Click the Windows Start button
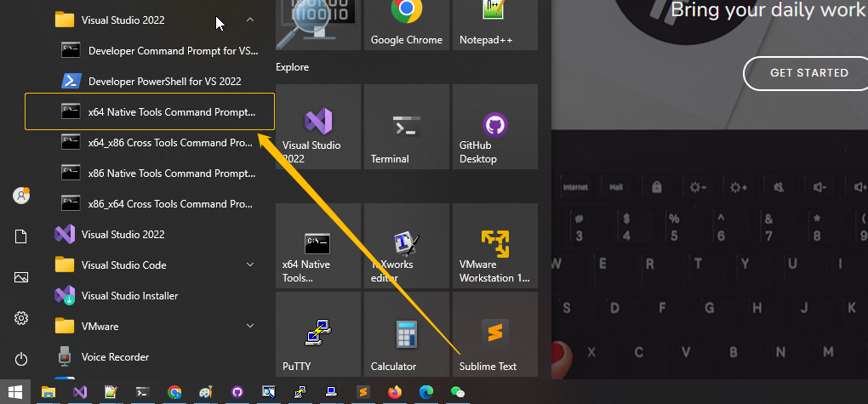The image size is (868, 404). pos(15,392)
